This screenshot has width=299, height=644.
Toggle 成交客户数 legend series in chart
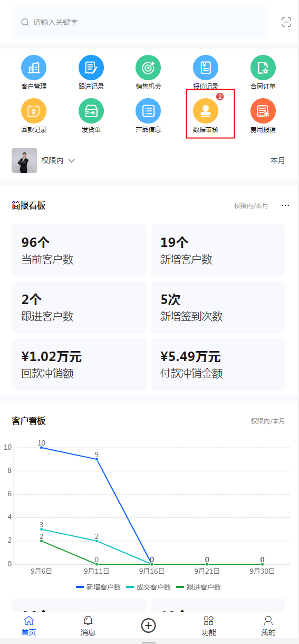click(x=149, y=587)
